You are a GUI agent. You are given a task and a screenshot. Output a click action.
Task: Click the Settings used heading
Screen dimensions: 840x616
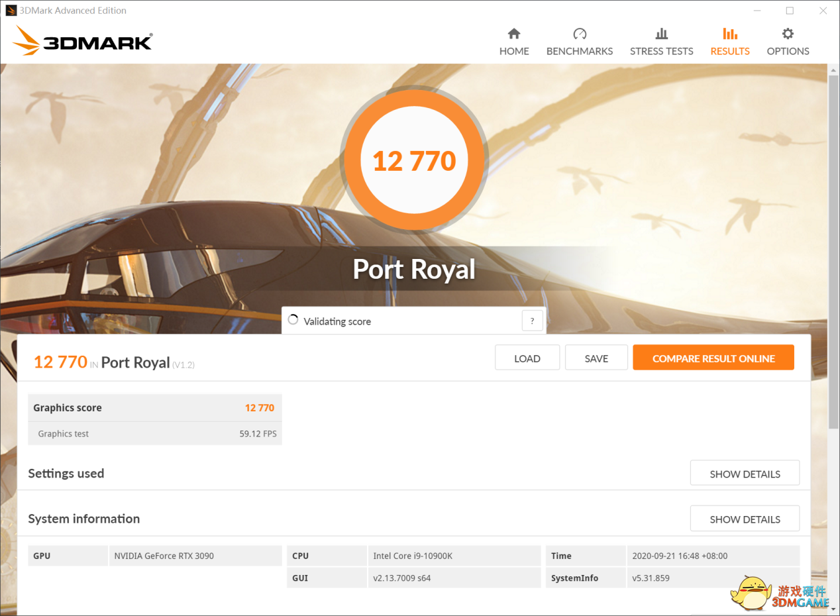(66, 473)
